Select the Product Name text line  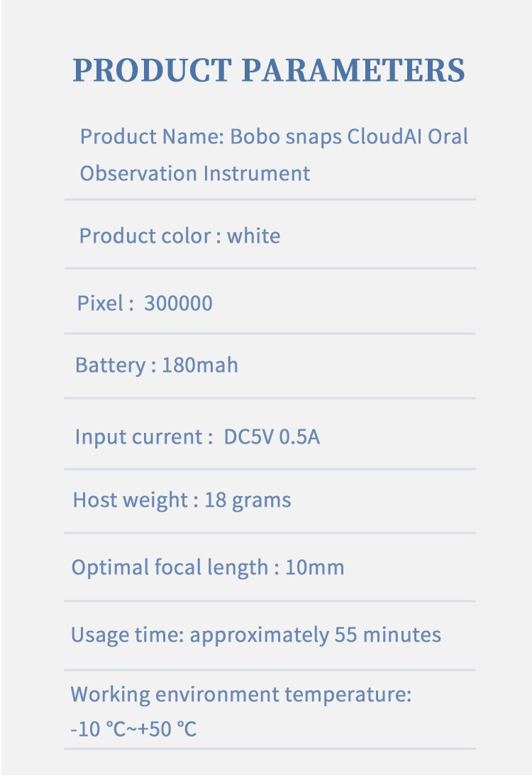pos(274,136)
